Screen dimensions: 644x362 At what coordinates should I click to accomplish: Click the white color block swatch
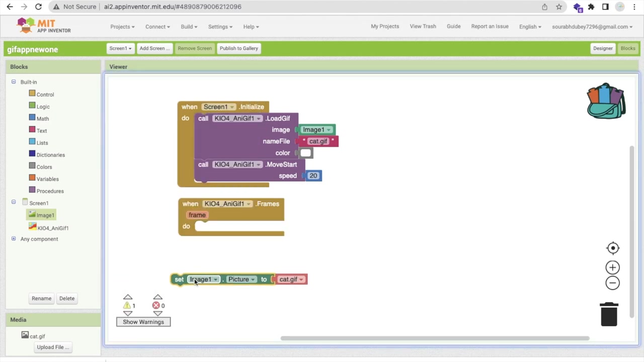click(x=305, y=153)
